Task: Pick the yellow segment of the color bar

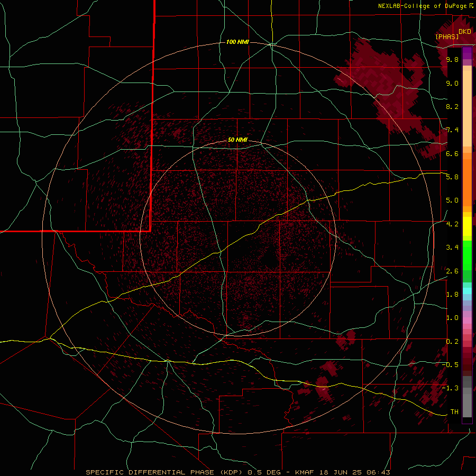Action: [x=467, y=226]
